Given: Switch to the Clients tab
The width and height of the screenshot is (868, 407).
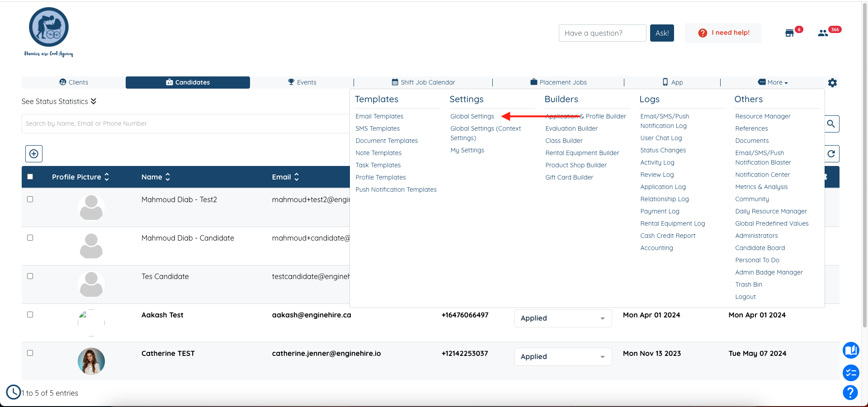Looking at the screenshot, I should tap(74, 82).
